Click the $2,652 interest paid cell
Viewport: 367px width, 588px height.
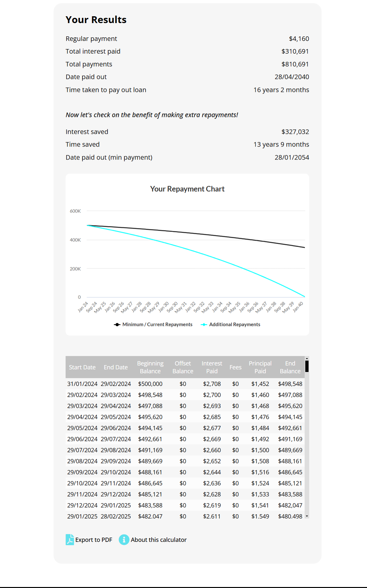point(212,461)
